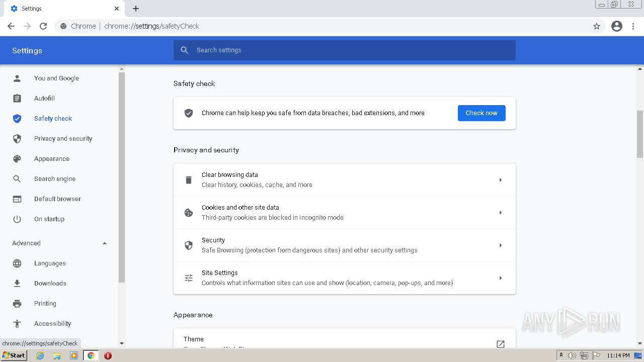Click the Chrome taskbar icon

[x=91, y=355]
